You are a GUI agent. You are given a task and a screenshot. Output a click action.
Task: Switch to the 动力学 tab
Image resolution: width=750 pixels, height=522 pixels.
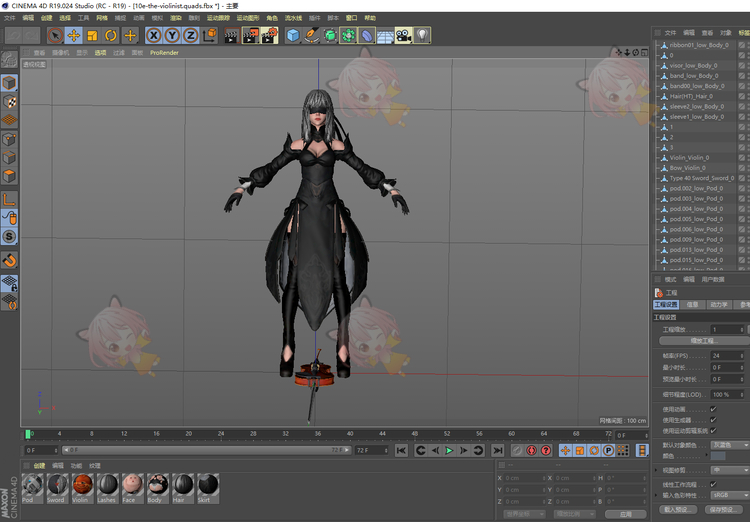718,305
